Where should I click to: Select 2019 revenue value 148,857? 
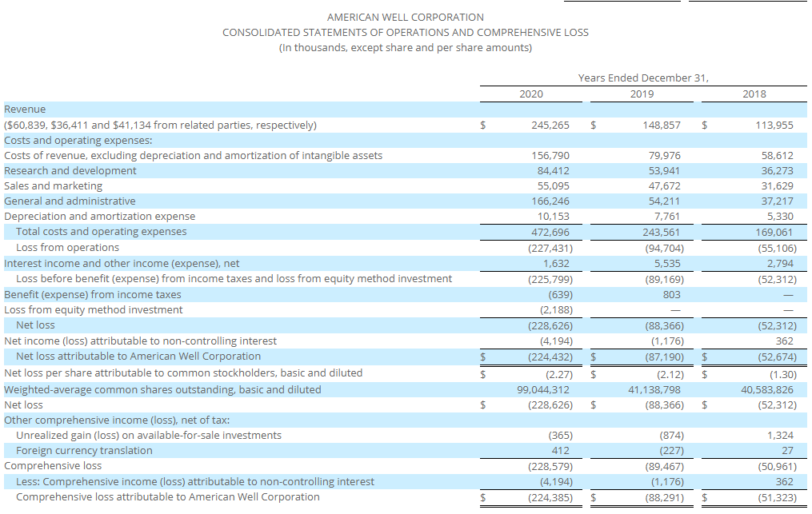tap(662, 126)
